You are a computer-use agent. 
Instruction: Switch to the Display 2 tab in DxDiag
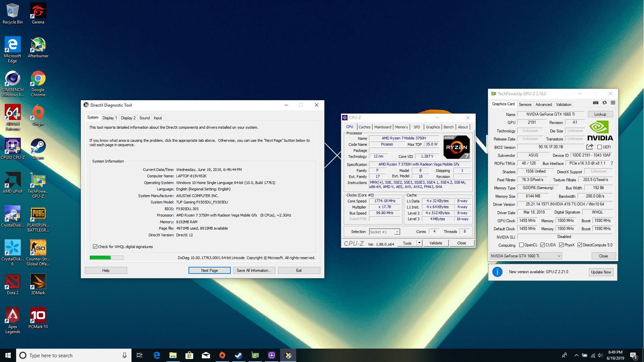[128, 118]
